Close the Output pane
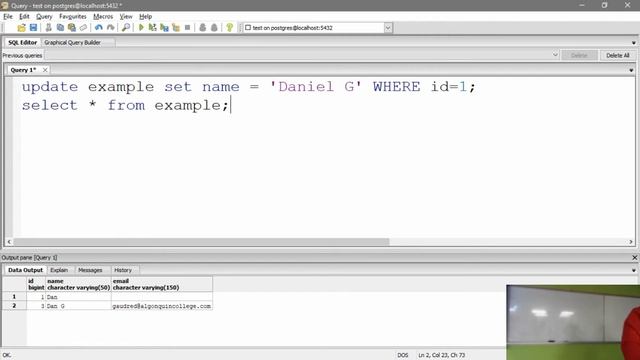The height and width of the screenshot is (360, 640). coord(634,258)
